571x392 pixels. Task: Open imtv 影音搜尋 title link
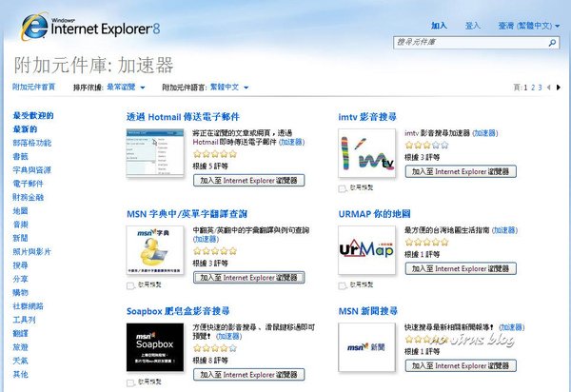pos(367,117)
